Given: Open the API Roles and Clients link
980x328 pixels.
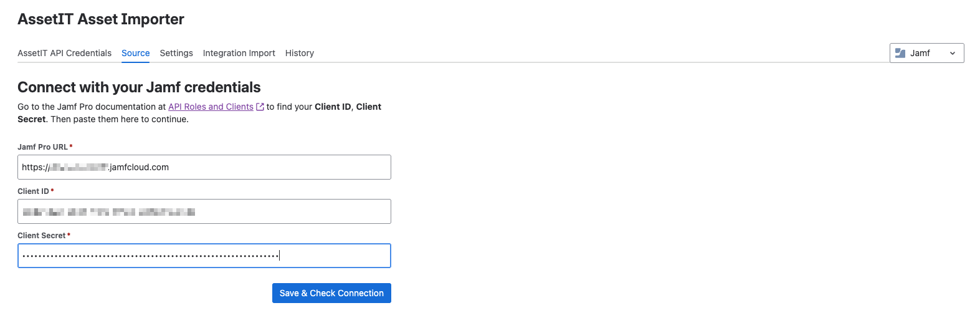Looking at the screenshot, I should point(211,107).
